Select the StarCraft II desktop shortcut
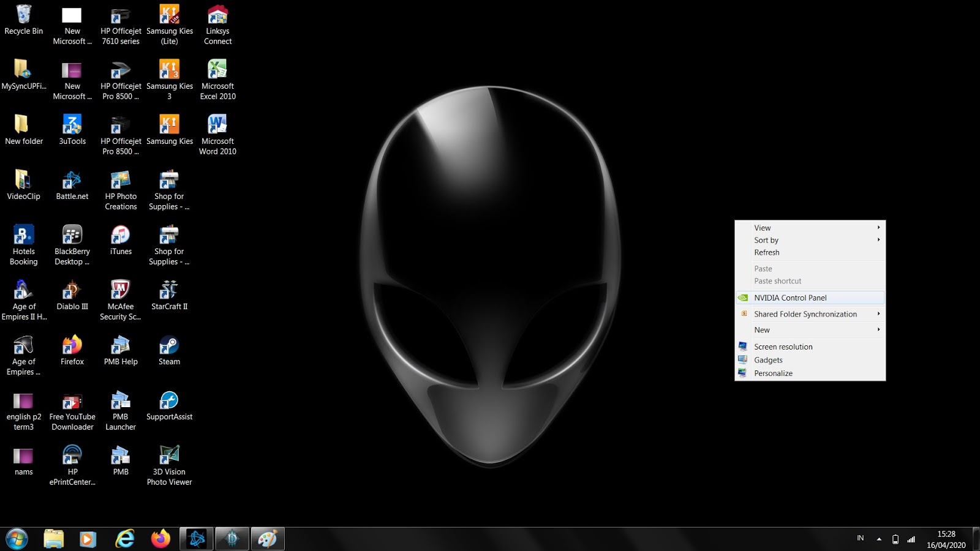Viewport: 980px width, 551px height. [x=169, y=295]
